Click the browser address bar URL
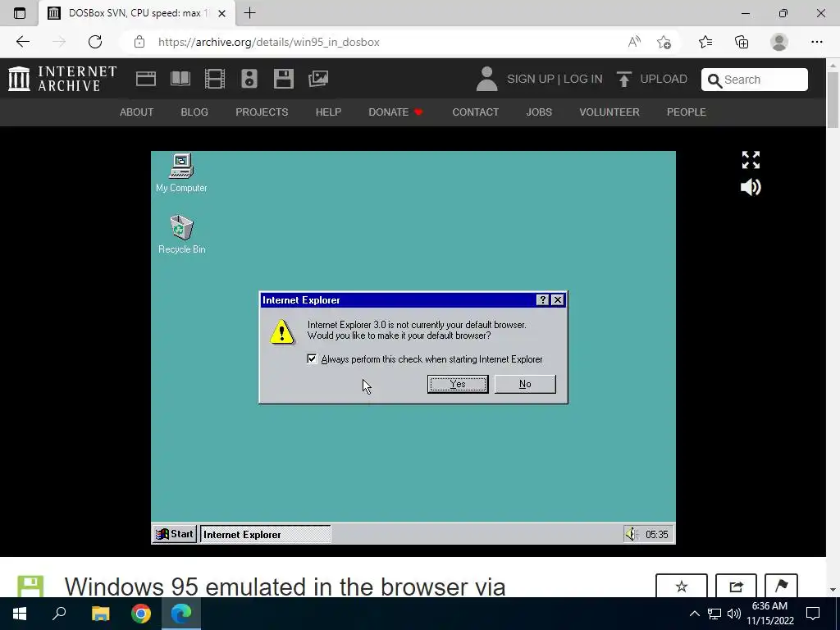Image resolution: width=840 pixels, height=630 pixels. [269, 42]
